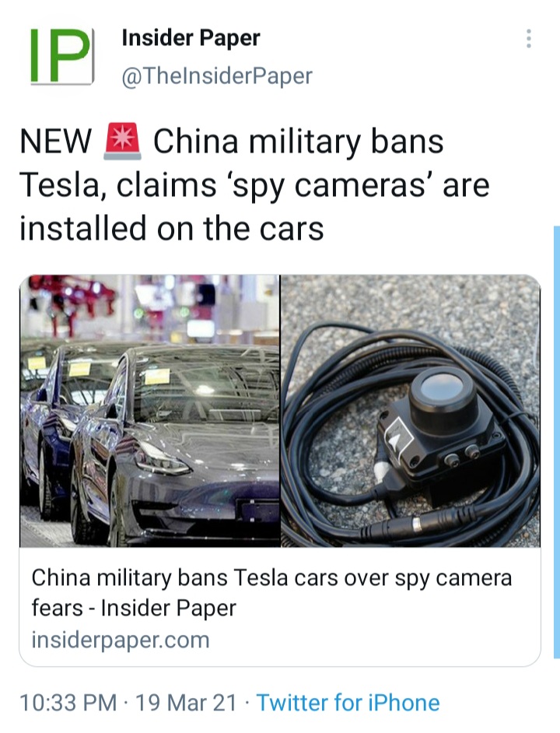
Task: Click the tweet text about China military
Action: point(255,184)
